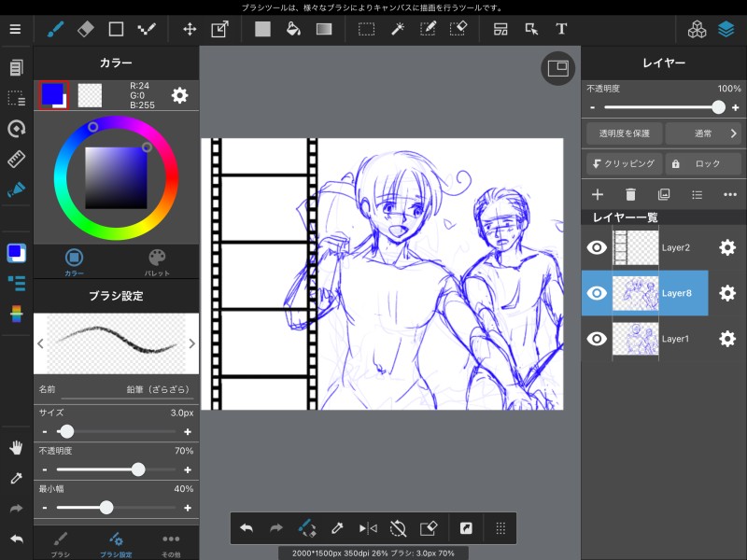Open the layer more options ellipsis
This screenshot has width=747, height=560.
point(730,194)
